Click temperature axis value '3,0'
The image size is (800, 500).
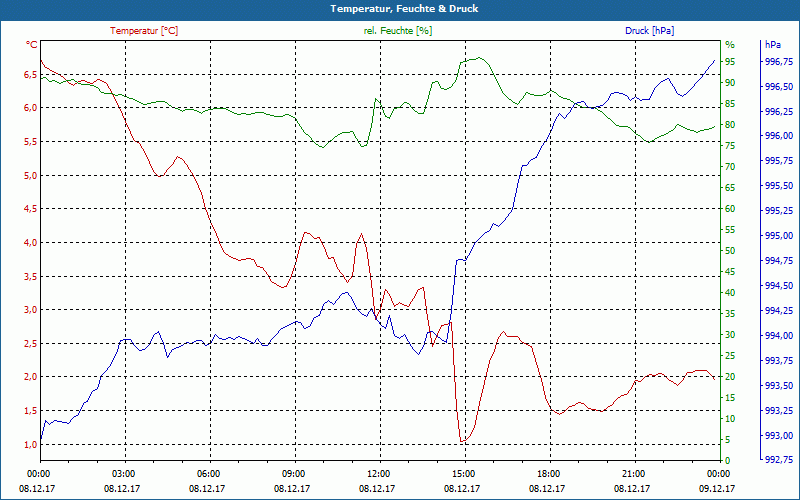31,310
